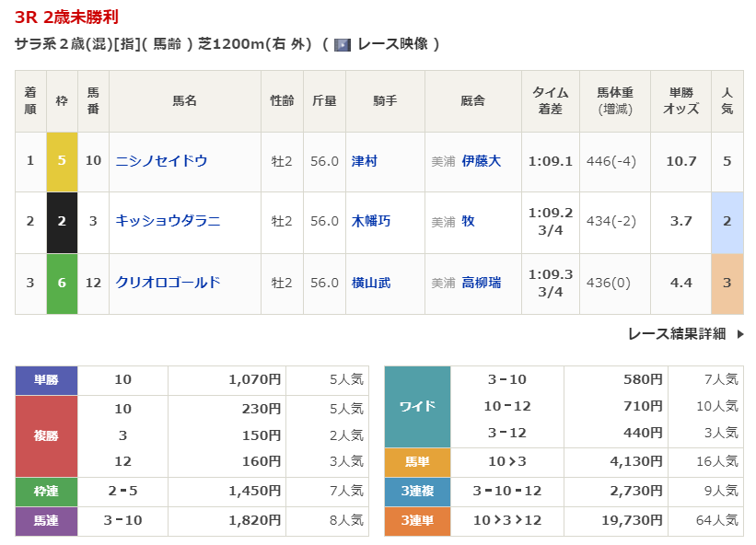756x545 pixels.
Task: View jockey 津村 profile
Action: point(365,161)
